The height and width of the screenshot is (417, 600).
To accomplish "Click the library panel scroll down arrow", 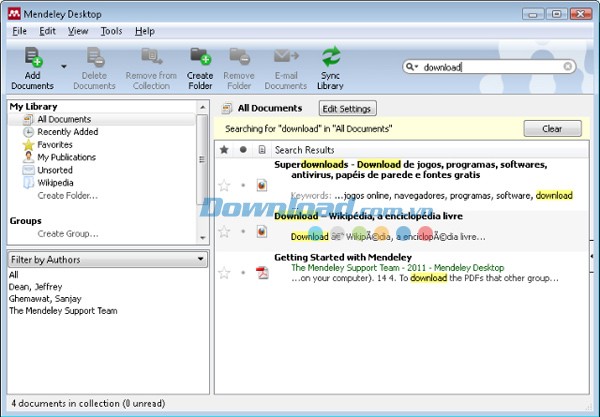I will tap(202, 238).
